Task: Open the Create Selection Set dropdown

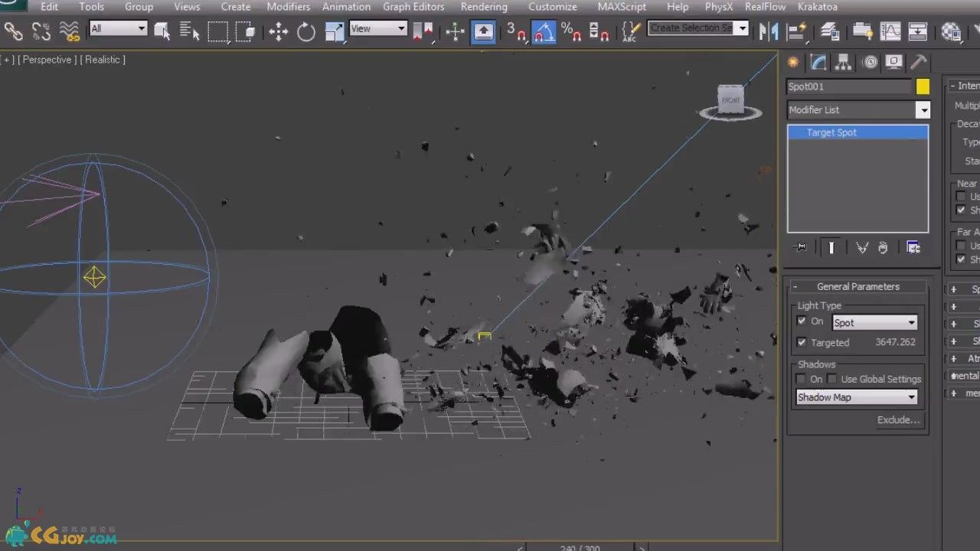Action: pos(743,28)
